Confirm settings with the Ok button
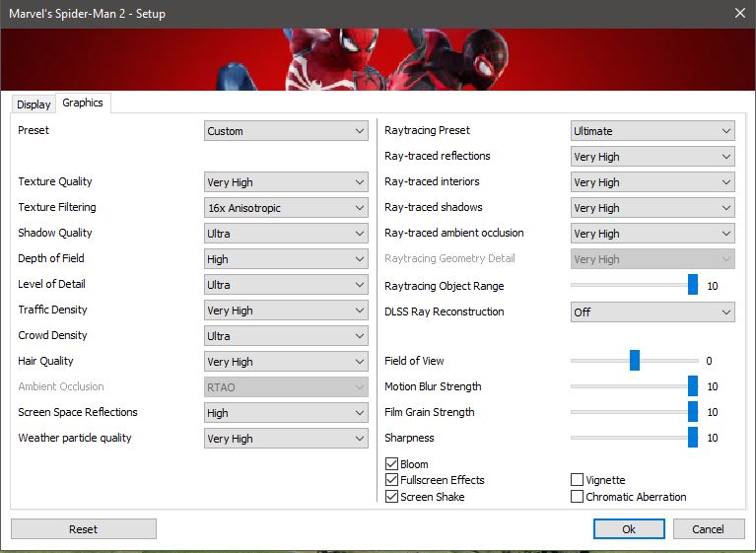 (x=629, y=529)
